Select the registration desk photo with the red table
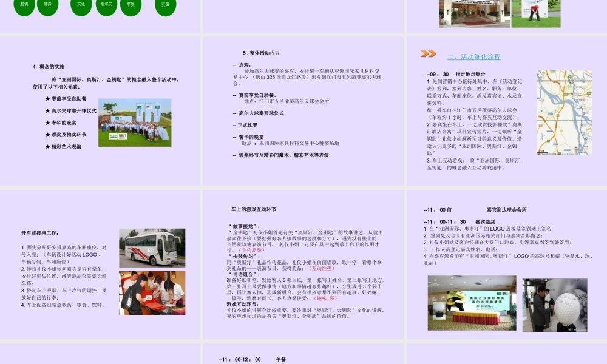Screen dimensions: 607x364 tap(152, 293)
